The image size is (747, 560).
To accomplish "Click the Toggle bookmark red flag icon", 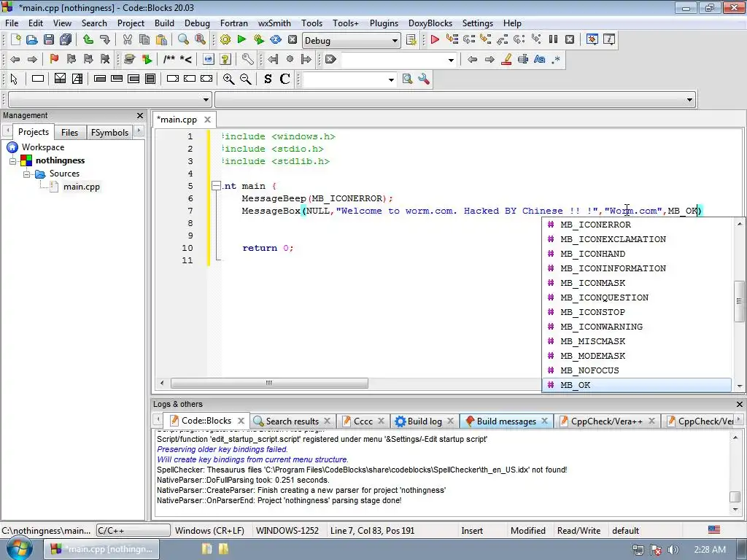I will pyautogui.click(x=54, y=59).
